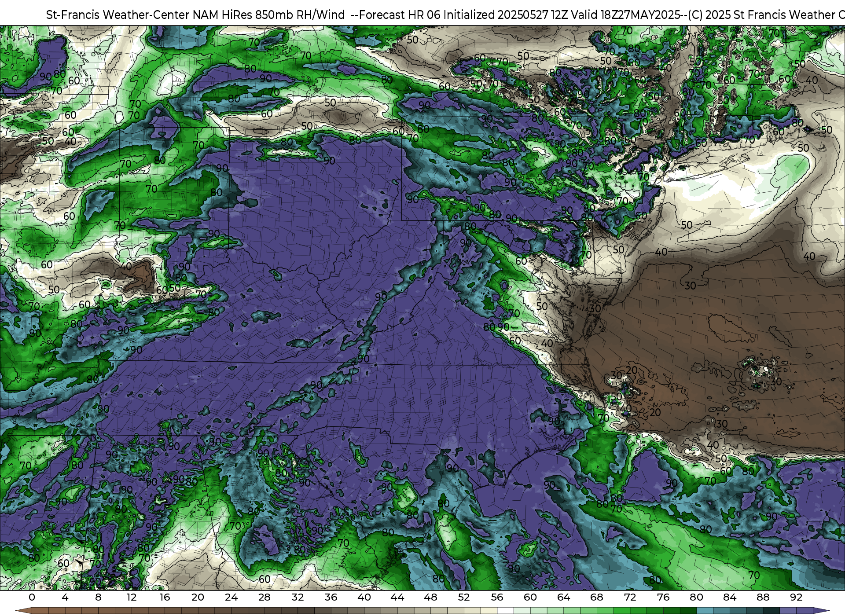Viewport: 845px width, 616px height.
Task: Click the purple right arrow of colorbar
Action: 821,611
